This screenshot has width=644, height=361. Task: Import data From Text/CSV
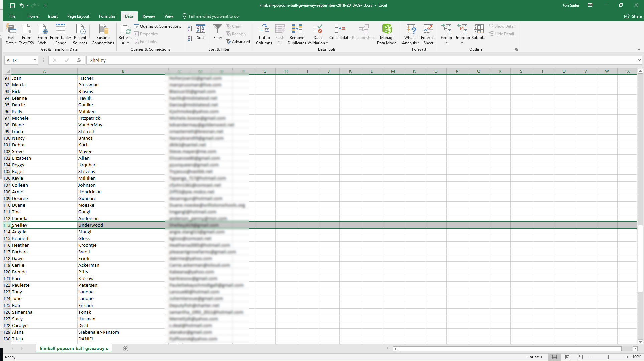point(27,30)
